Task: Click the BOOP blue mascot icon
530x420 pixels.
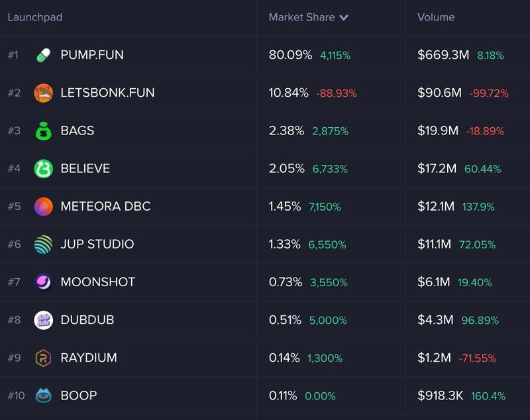Action: click(43, 395)
